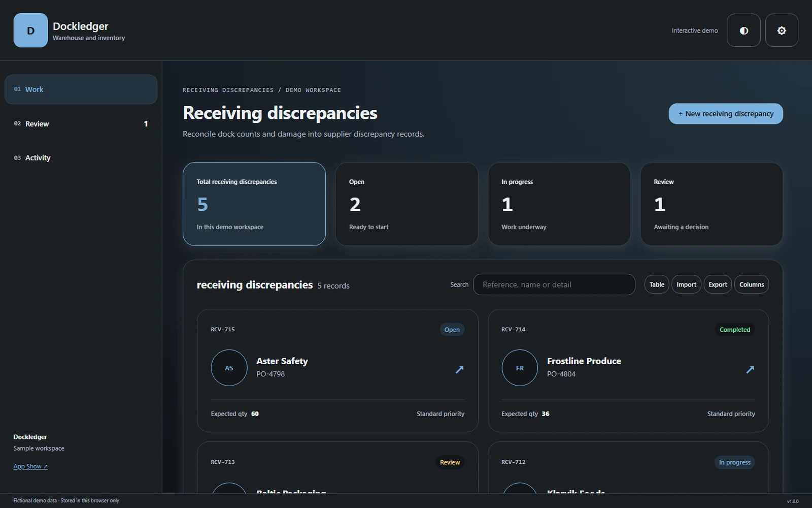Click the 5 records count text

333,286
